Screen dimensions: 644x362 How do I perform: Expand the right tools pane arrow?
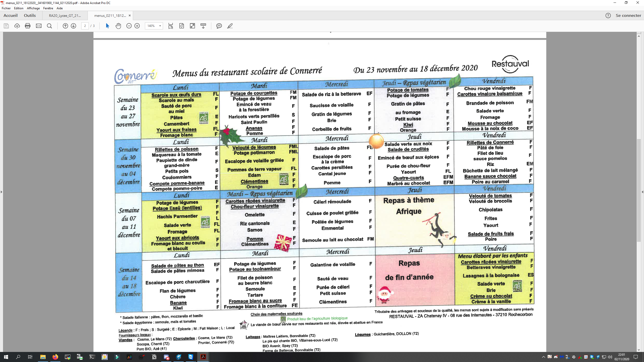coord(642,192)
